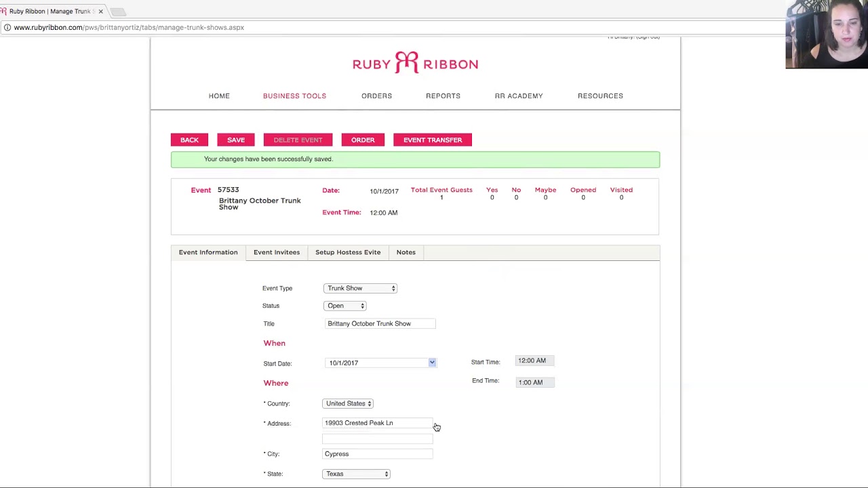This screenshot has height=488, width=868.
Task: Open the State dropdown showing Texas
Action: pos(356,474)
